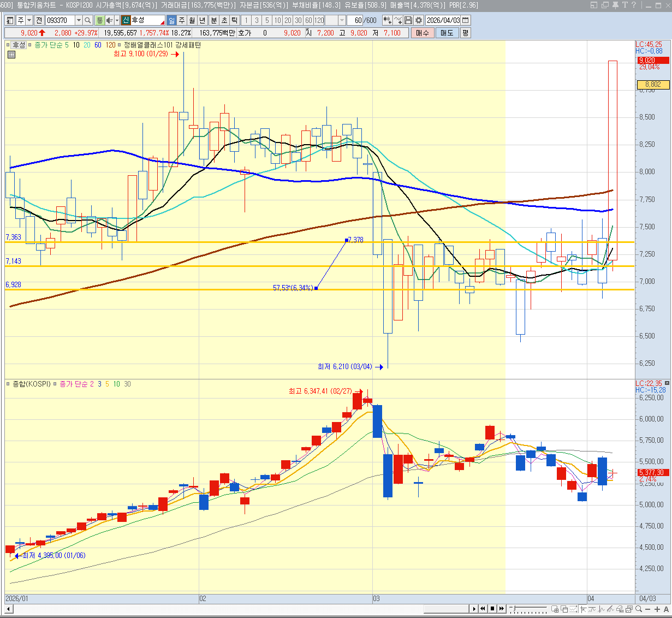Click the crosshair tool icon in bottom bar
Viewport: 672px width, 618px height.
pyautogui.click(x=584, y=609)
